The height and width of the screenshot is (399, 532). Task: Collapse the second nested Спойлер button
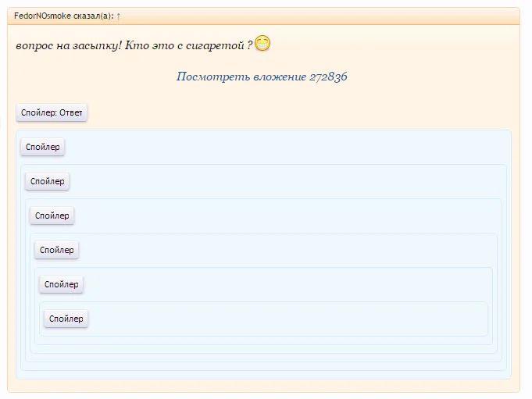[x=47, y=181]
